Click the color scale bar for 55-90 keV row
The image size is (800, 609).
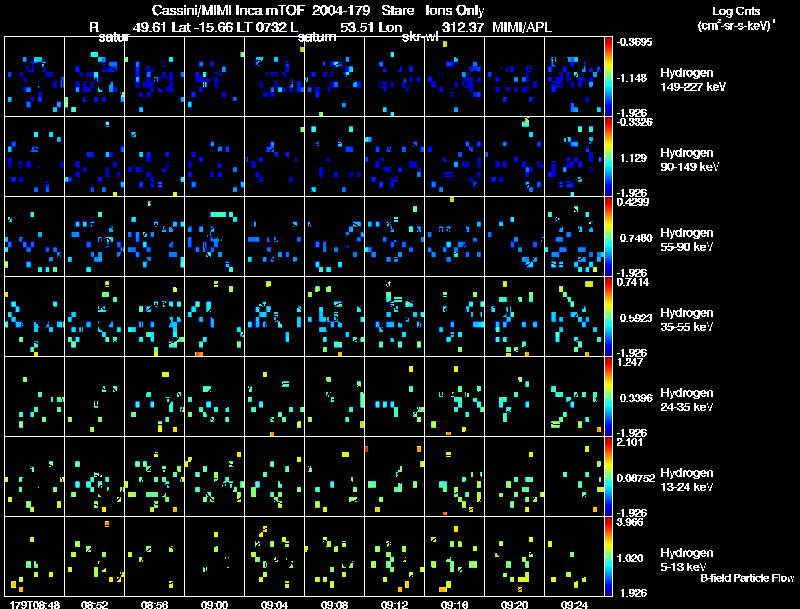[x=608, y=237]
